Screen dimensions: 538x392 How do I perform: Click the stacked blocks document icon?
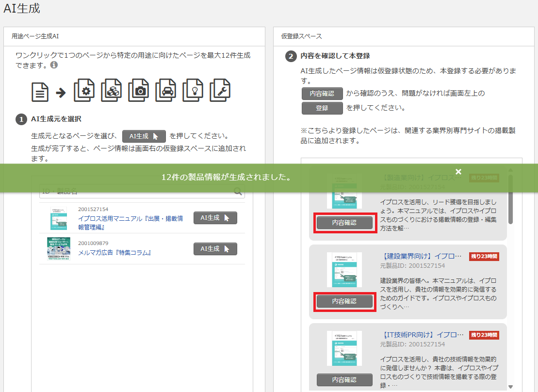click(111, 90)
